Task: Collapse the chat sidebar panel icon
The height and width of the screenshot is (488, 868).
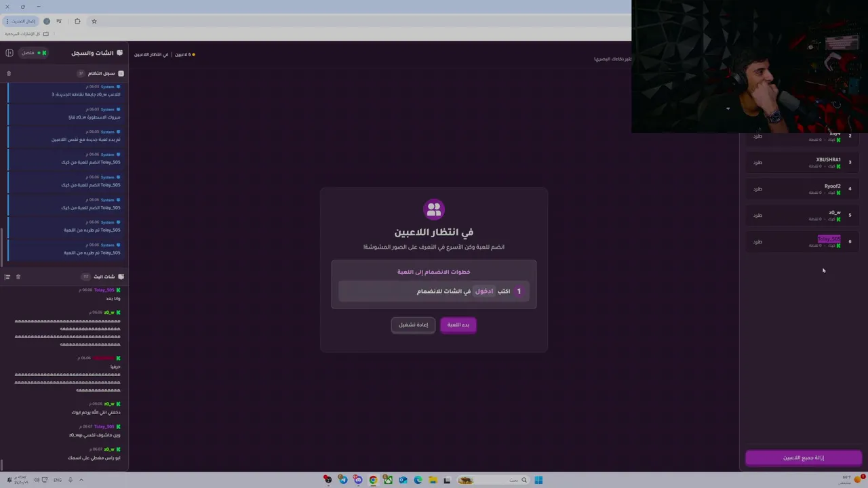Action: [9, 53]
